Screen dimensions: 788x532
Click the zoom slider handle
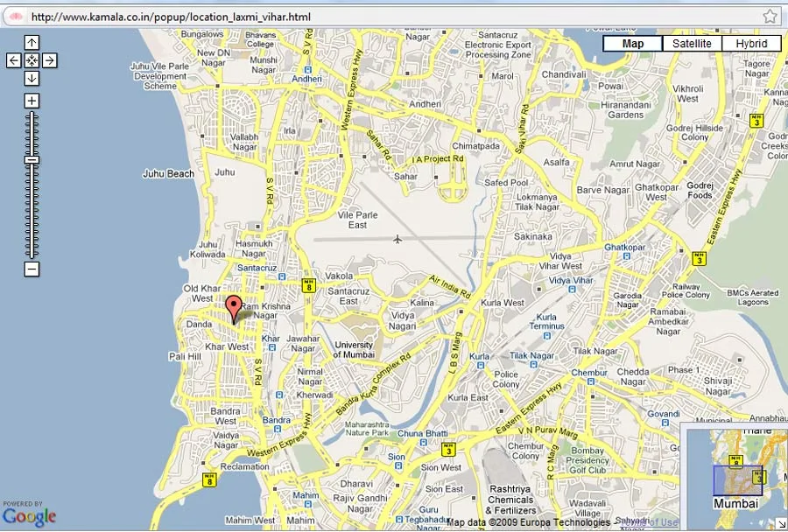click(32, 160)
